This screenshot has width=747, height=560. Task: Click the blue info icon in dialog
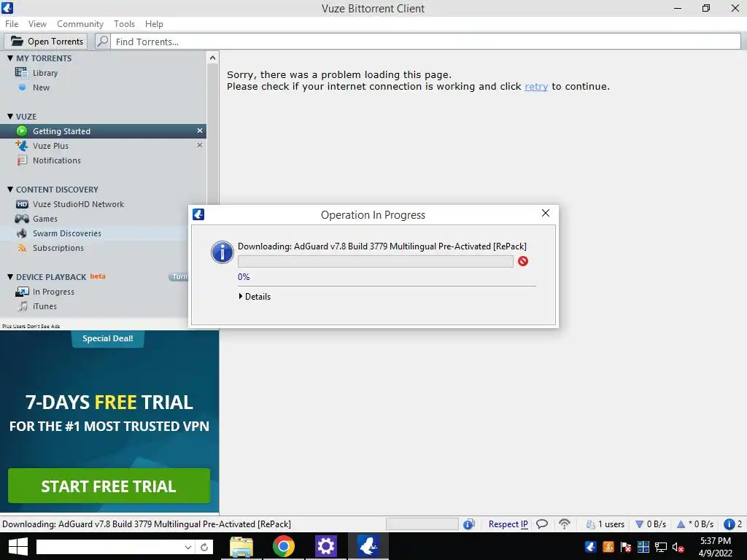click(222, 252)
